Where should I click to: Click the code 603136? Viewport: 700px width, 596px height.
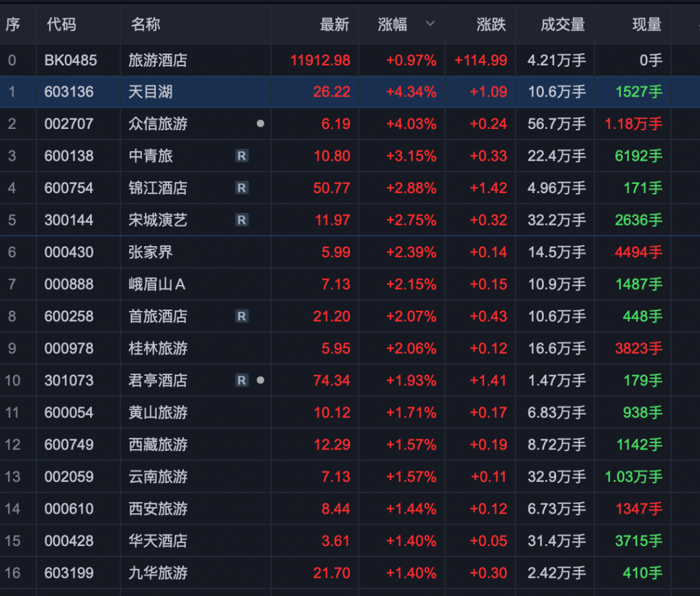point(69,92)
